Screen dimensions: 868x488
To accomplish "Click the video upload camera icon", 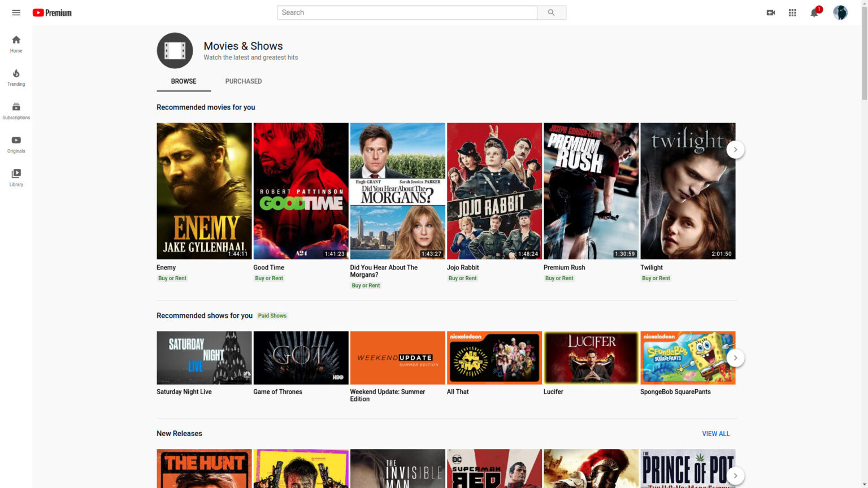I will (x=771, y=12).
